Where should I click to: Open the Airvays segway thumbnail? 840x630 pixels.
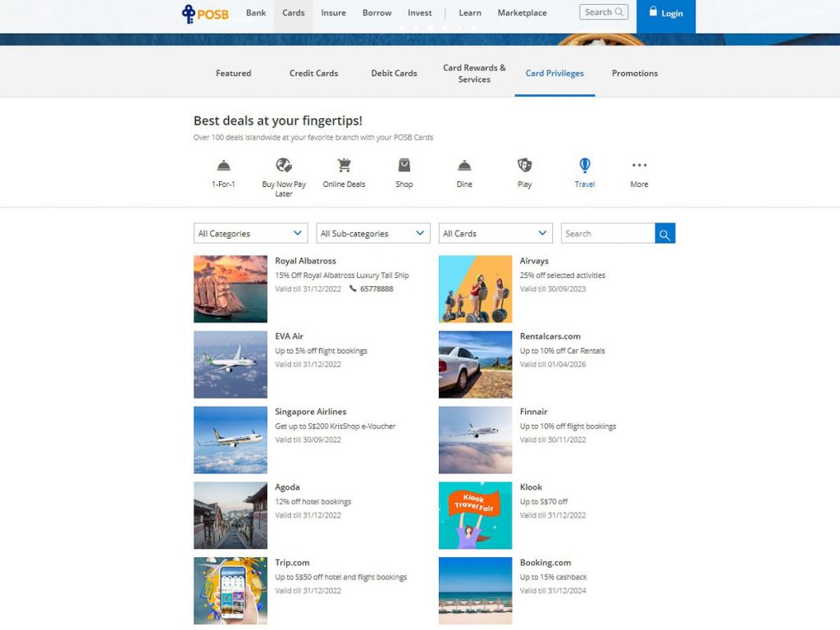tap(475, 289)
